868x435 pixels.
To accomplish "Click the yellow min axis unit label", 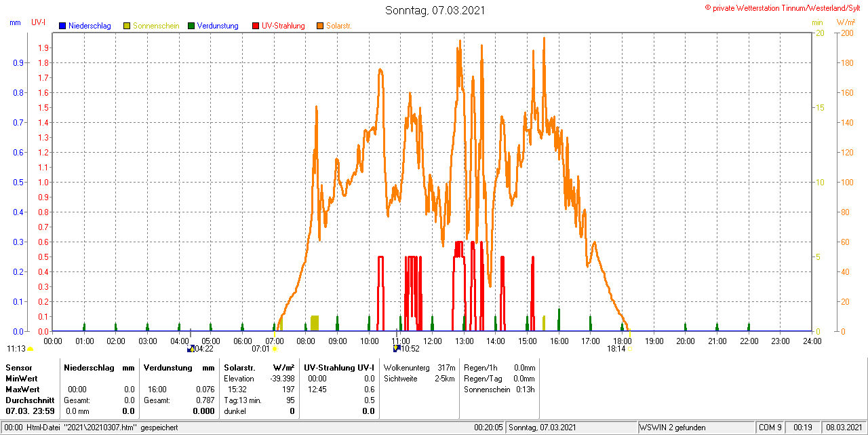I will [817, 22].
